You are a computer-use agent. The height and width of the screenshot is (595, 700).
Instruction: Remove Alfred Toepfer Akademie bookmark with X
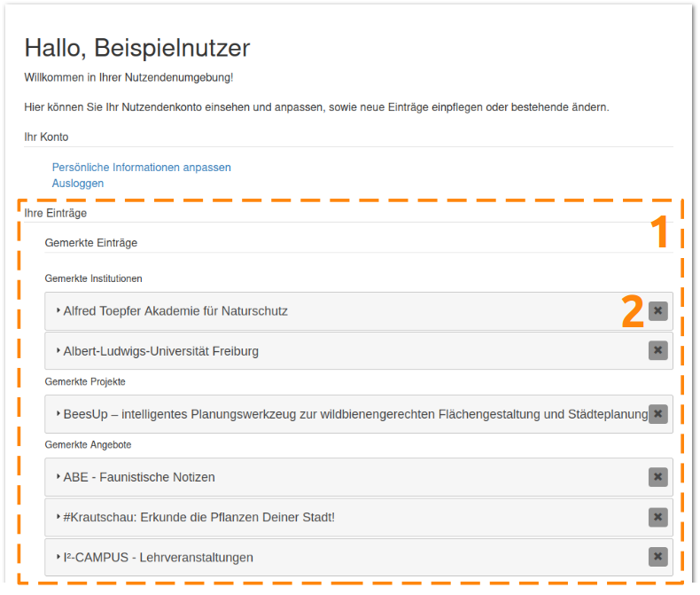coord(658,311)
